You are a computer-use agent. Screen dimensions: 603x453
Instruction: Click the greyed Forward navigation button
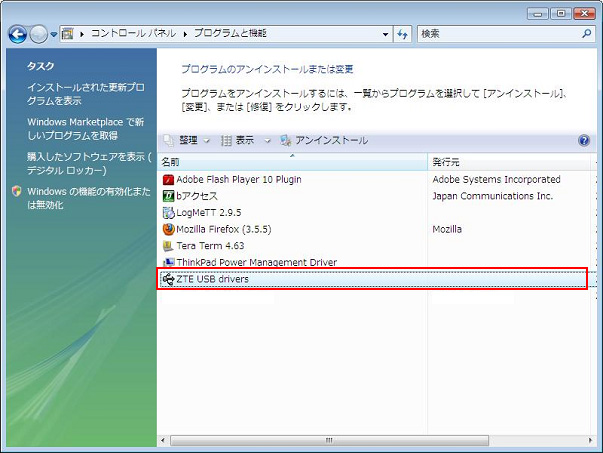pyautogui.click(x=38, y=35)
